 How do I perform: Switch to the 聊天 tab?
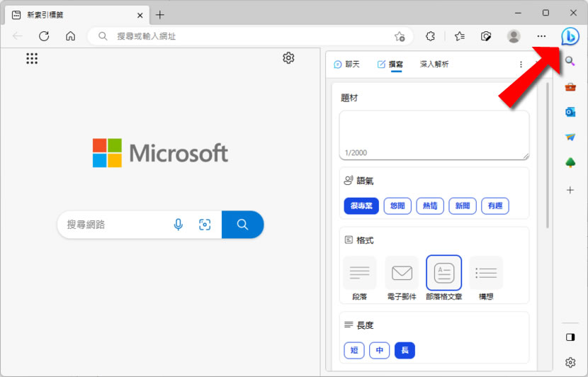click(347, 64)
